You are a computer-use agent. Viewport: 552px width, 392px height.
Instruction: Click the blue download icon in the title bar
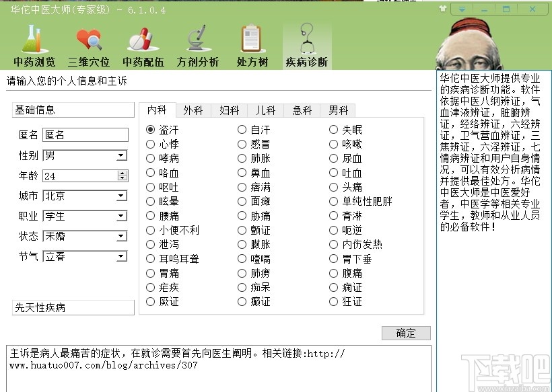point(461,9)
